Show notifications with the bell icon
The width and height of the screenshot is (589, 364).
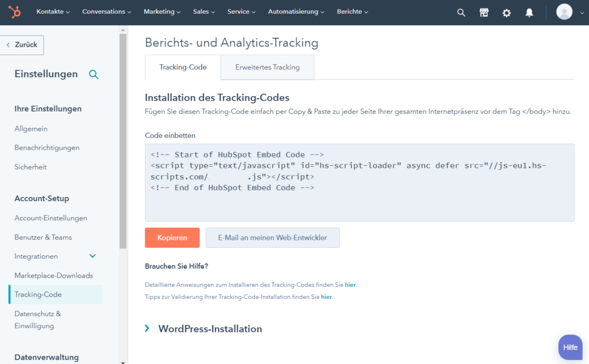coord(529,13)
